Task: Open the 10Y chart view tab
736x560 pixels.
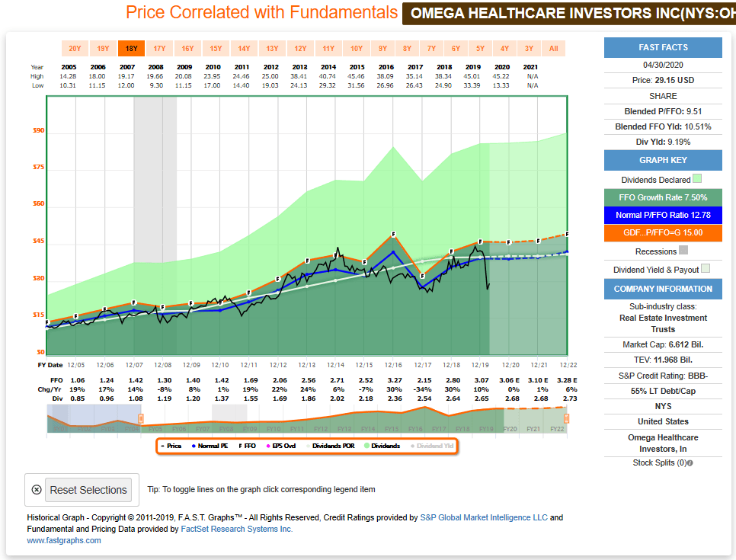Action: 356,47
